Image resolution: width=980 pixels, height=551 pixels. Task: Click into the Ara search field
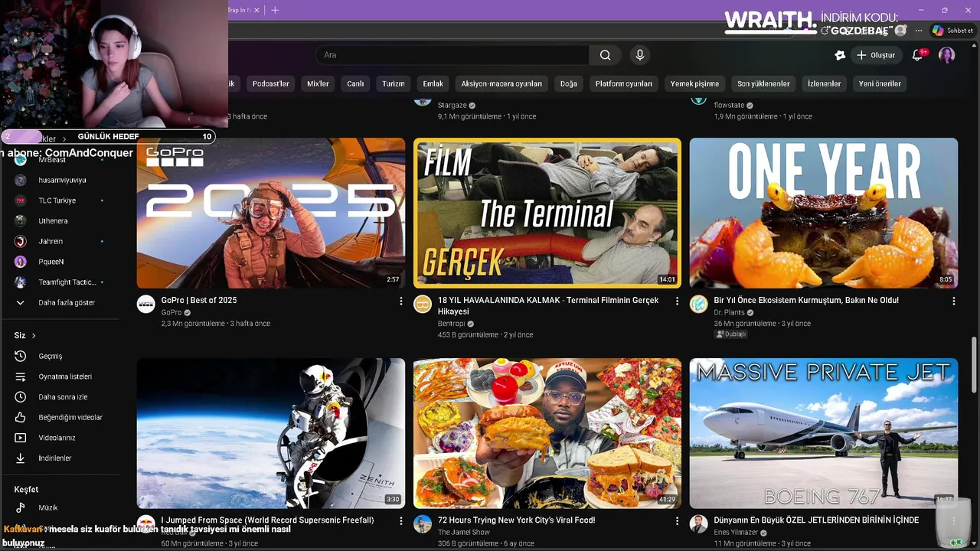coord(452,55)
